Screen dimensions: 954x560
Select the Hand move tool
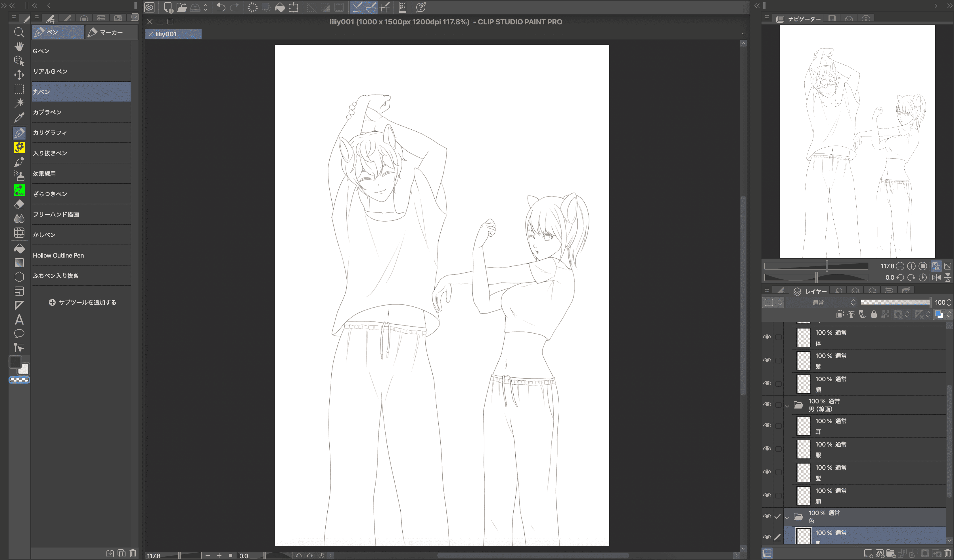(19, 46)
